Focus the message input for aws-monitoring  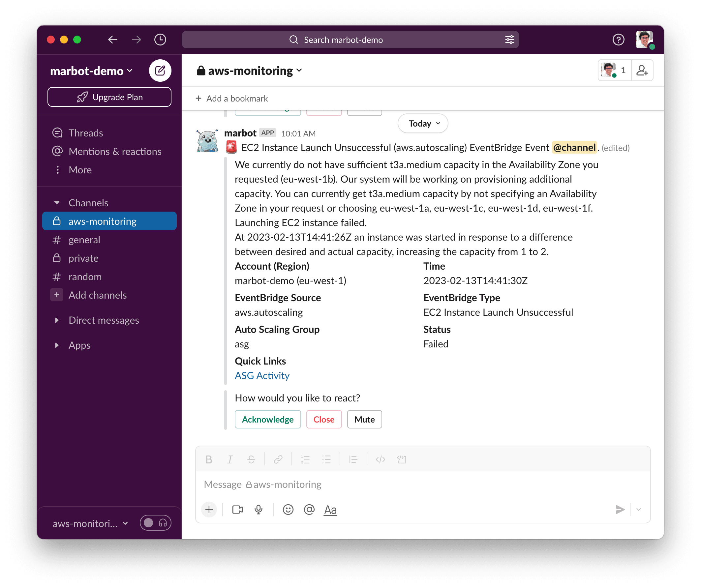click(423, 484)
